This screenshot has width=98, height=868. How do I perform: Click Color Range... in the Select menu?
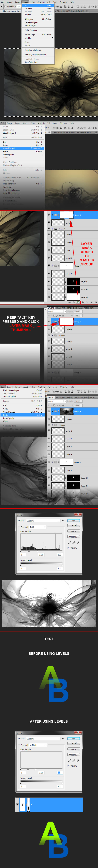coord(38,30)
